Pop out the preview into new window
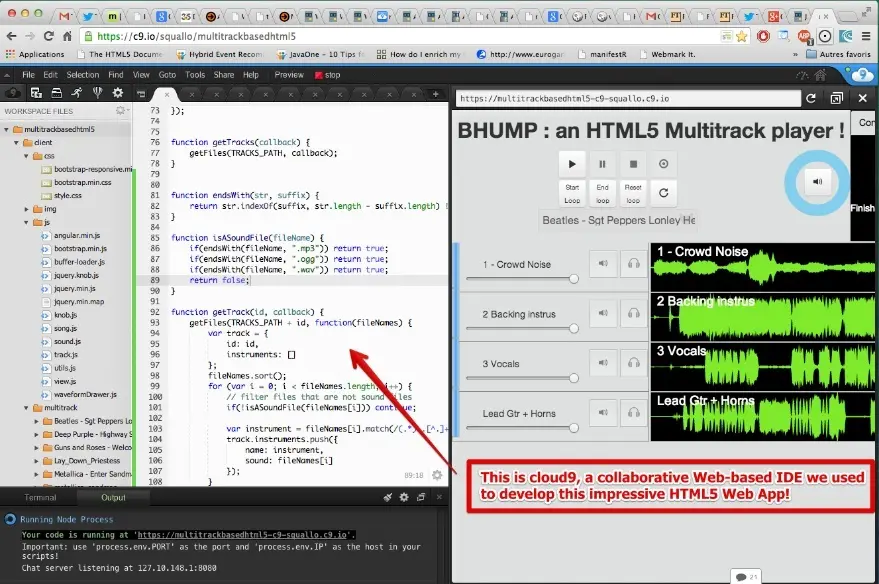 836,99
